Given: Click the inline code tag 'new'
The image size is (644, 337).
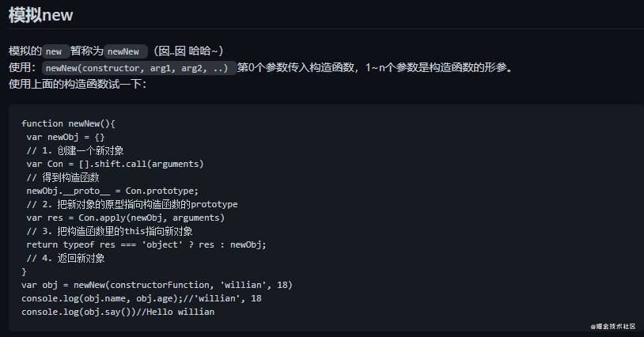Looking at the screenshot, I should (x=54, y=51).
